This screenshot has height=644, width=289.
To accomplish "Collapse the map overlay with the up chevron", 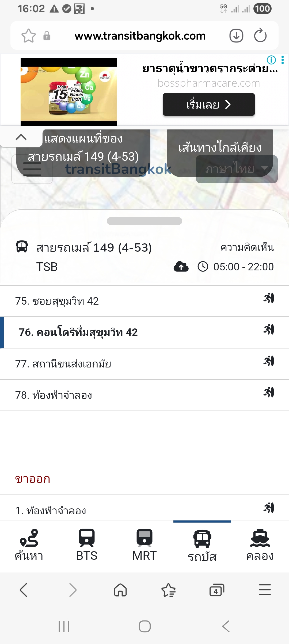I will coord(21,137).
